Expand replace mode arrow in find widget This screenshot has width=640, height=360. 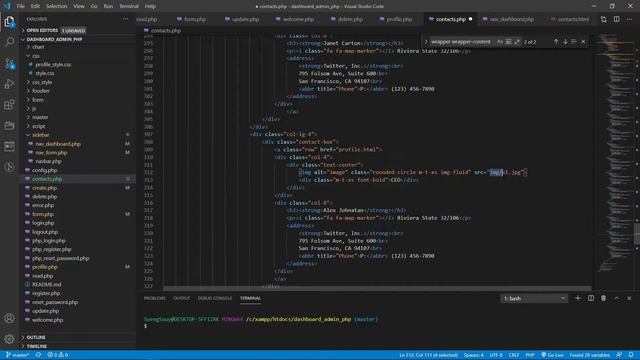point(426,42)
